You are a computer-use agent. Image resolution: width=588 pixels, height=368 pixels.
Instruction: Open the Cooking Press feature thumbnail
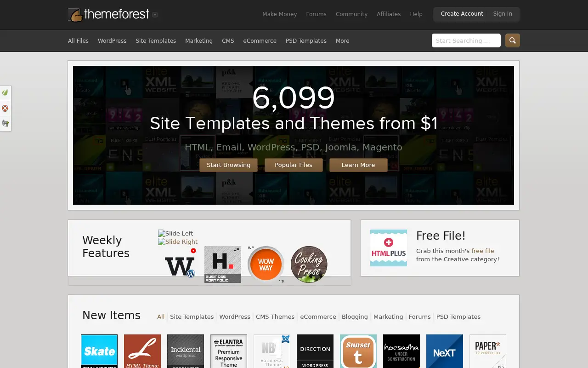tap(309, 264)
